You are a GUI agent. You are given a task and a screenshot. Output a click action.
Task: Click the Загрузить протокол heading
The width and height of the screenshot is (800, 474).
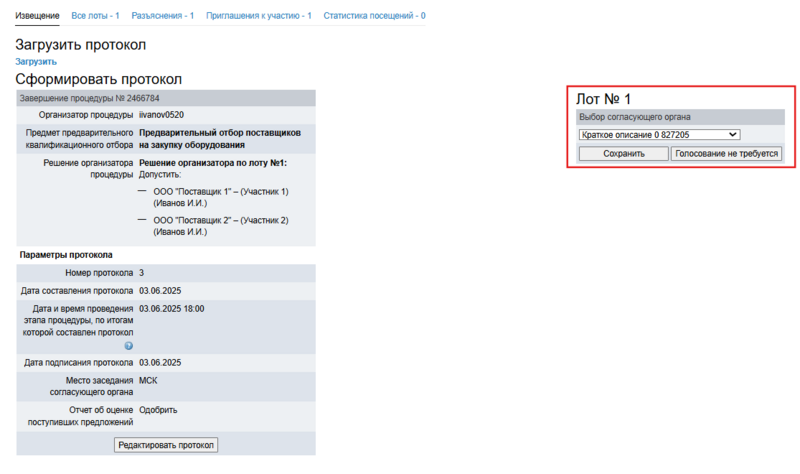coord(81,45)
